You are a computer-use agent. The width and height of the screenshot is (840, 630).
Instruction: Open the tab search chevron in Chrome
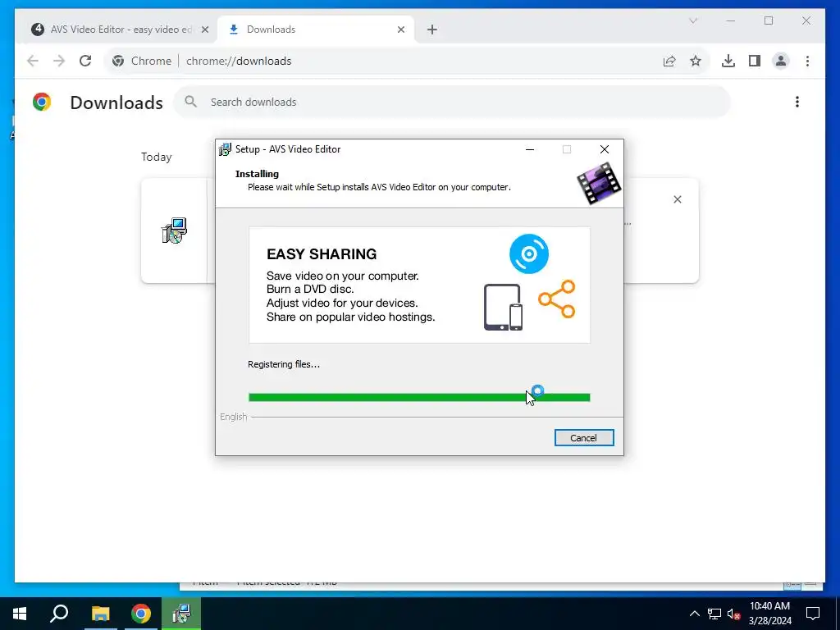[692, 21]
